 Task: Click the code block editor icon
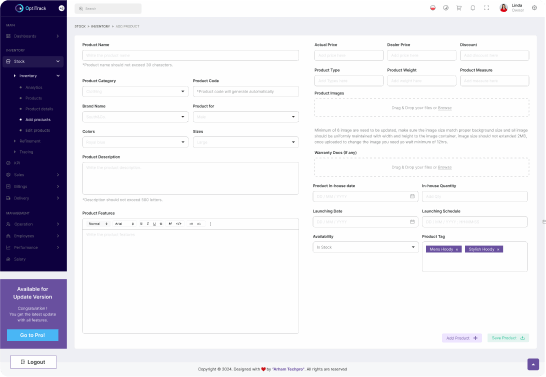click(179, 224)
